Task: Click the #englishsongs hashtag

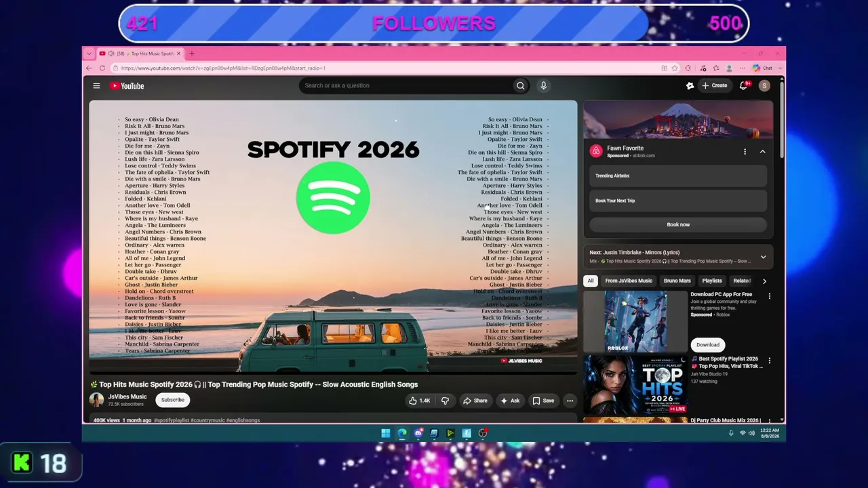Action: click(243, 420)
